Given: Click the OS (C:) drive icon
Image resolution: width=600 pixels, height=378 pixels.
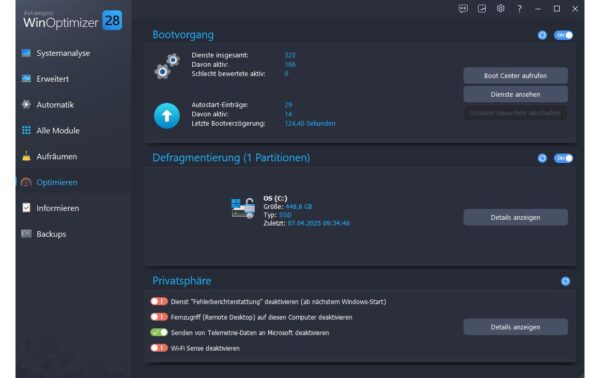Looking at the screenshot, I should tap(243, 209).
